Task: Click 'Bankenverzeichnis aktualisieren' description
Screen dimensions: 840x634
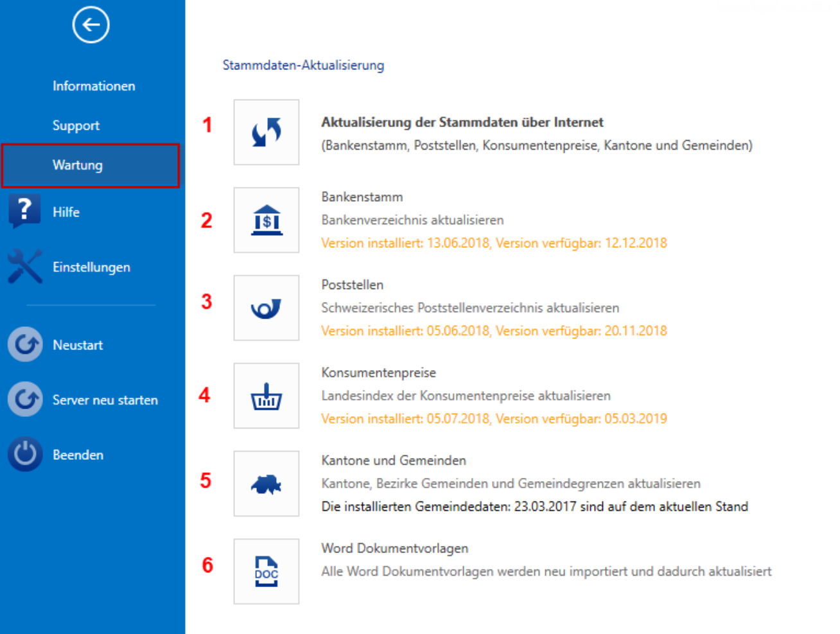Action: (x=412, y=220)
